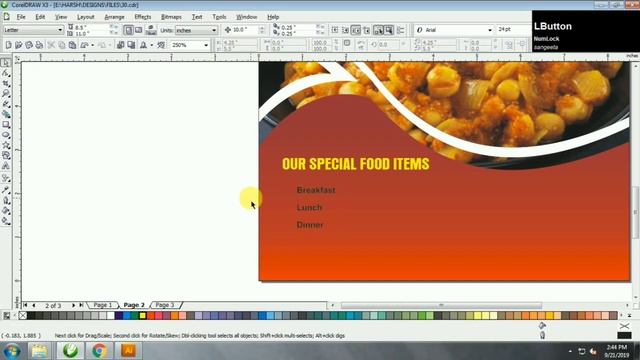
Task: Select the Freehand tool in the toolbox
Action: point(6,104)
